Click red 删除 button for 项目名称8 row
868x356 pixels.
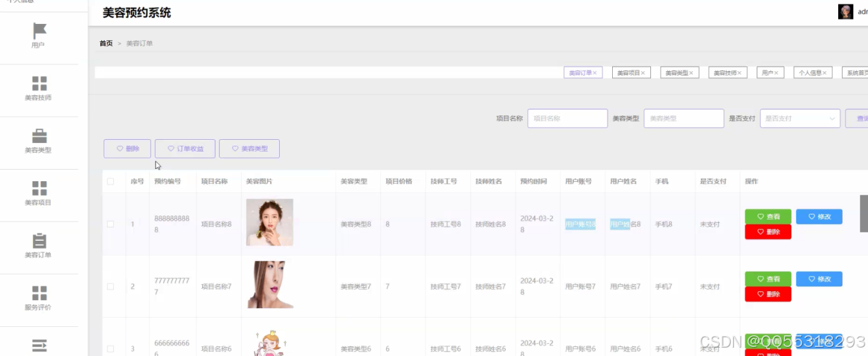click(x=768, y=232)
